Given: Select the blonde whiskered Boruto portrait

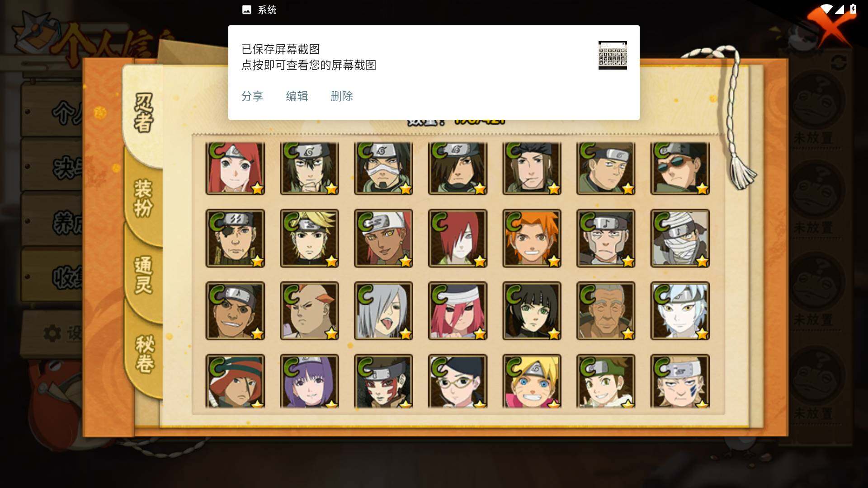Looking at the screenshot, I should (x=532, y=381).
